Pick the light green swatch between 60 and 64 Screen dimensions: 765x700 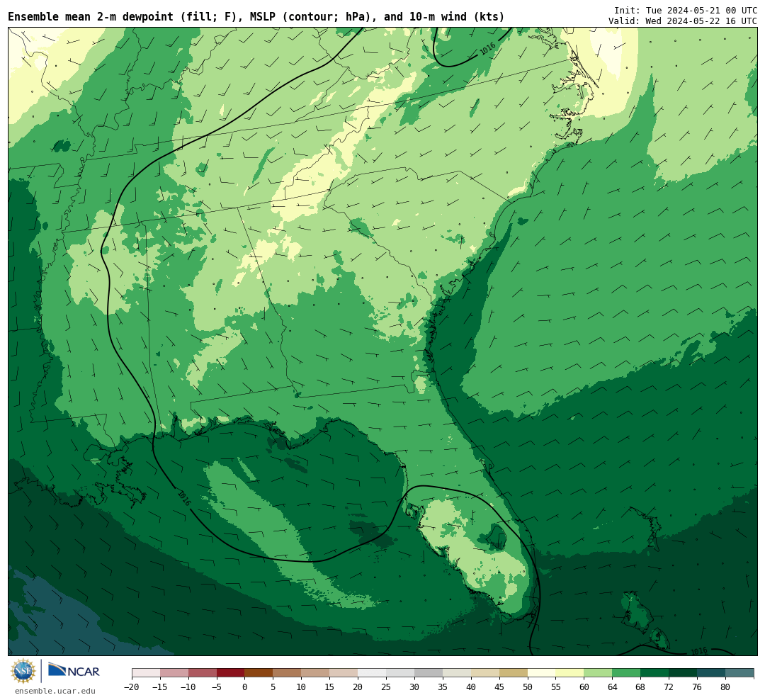point(599,673)
